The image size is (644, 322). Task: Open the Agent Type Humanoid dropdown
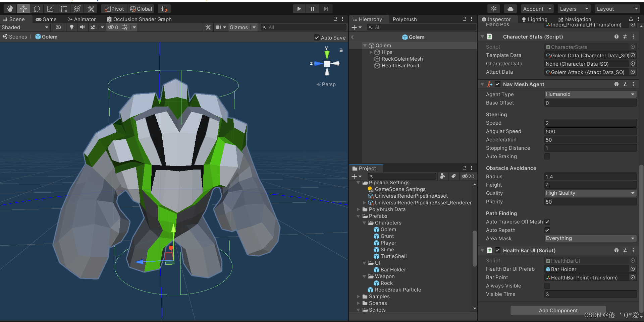click(590, 94)
